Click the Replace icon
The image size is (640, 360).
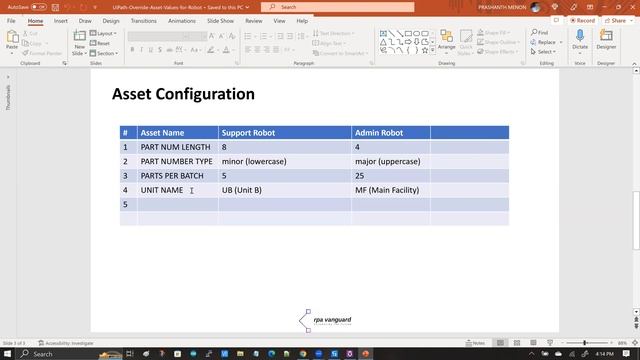tap(533, 42)
